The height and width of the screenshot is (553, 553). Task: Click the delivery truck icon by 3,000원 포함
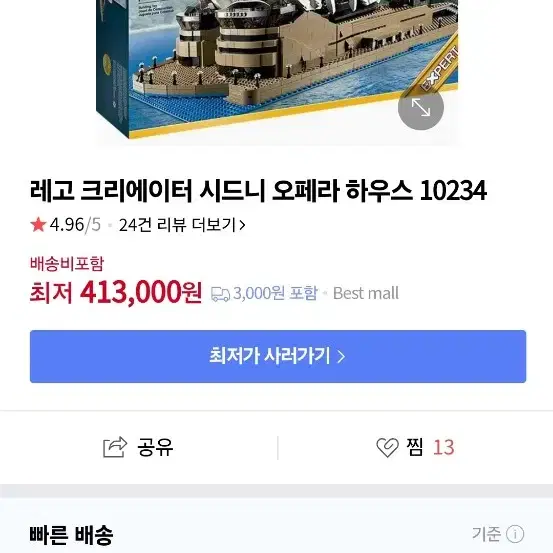pos(220,294)
